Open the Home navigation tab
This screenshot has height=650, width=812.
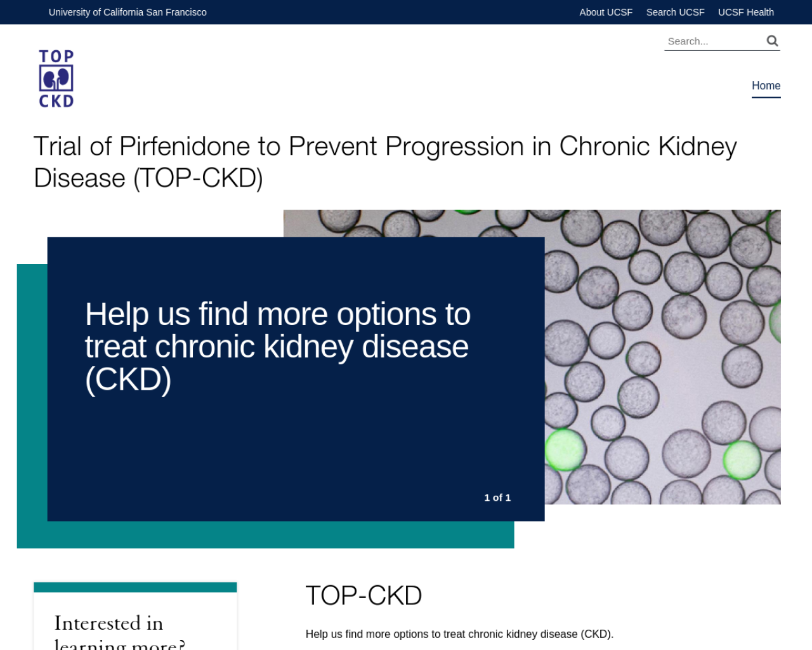tap(766, 86)
